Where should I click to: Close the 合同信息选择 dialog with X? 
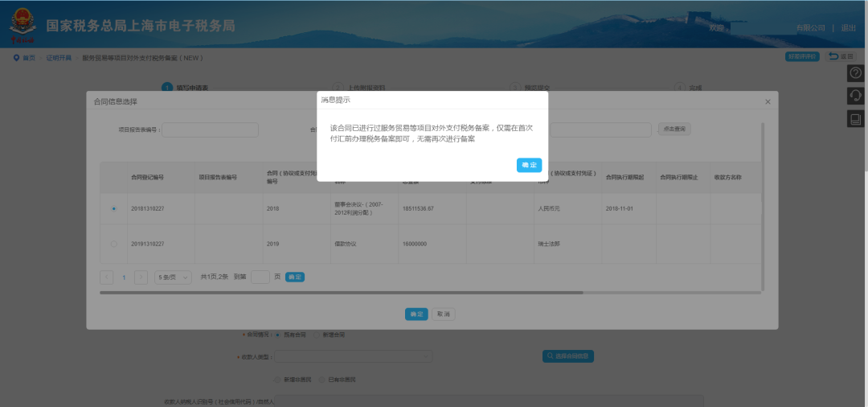point(768,102)
